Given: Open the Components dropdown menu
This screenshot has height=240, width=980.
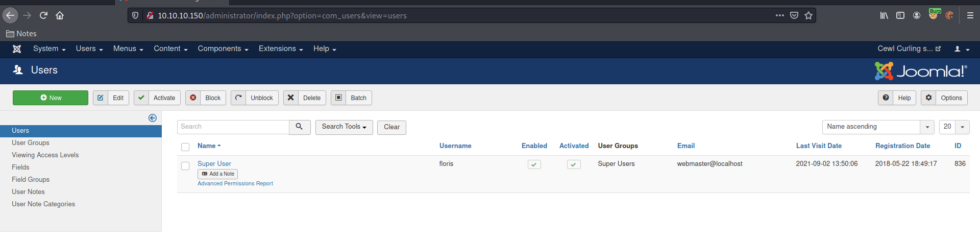Looking at the screenshot, I should [x=223, y=49].
